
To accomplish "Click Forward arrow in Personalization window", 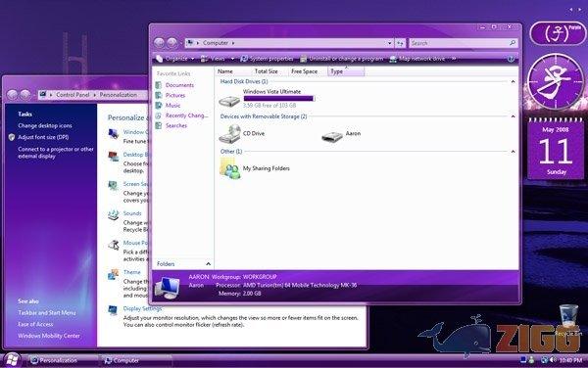I will (25, 95).
